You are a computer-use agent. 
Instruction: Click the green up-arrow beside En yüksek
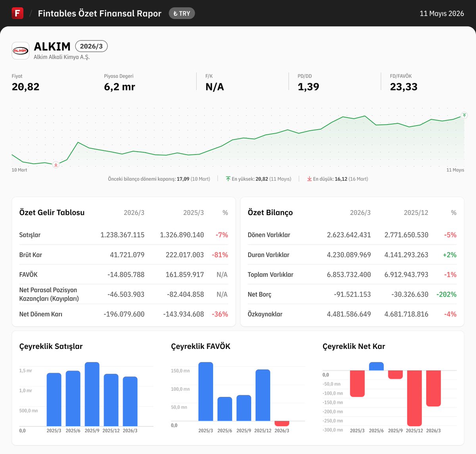click(x=228, y=179)
